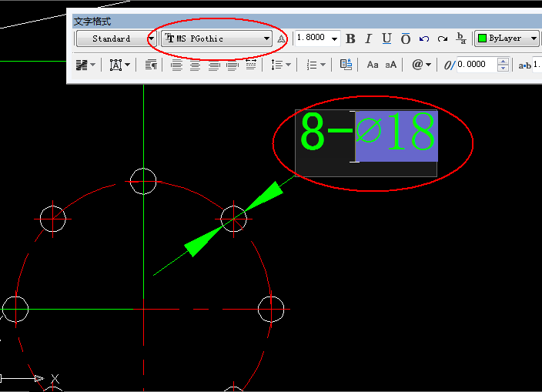The height and width of the screenshot is (392, 542).
Task: Click the Undo arrow icon
Action: [x=424, y=39]
